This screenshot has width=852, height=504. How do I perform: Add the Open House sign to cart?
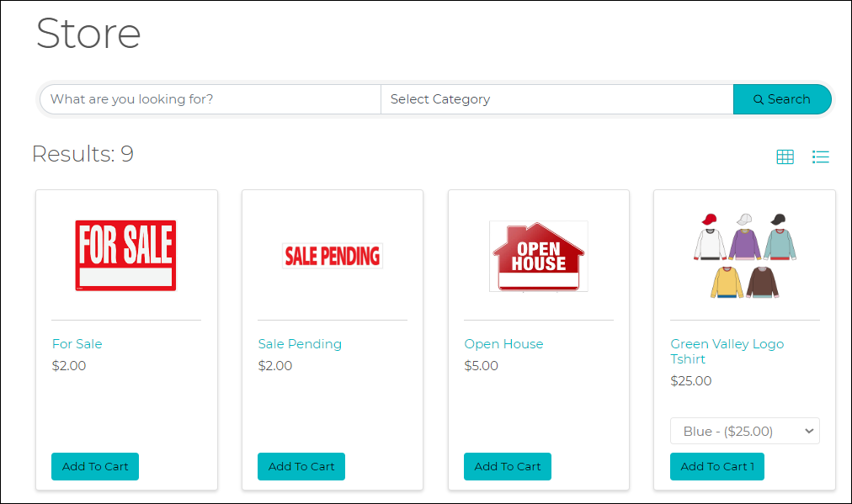[508, 466]
